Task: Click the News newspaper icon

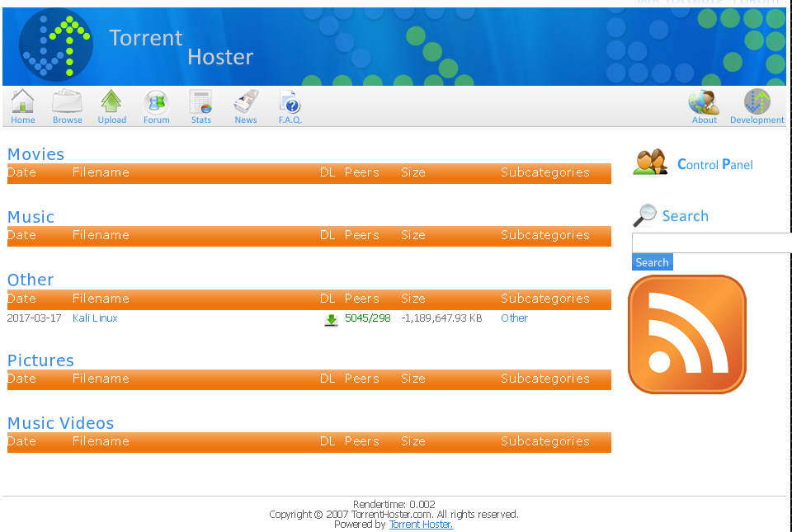Action: click(x=246, y=102)
